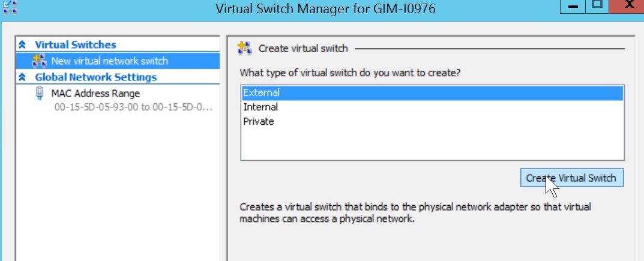Click the Global Network Settings header label

(95, 77)
